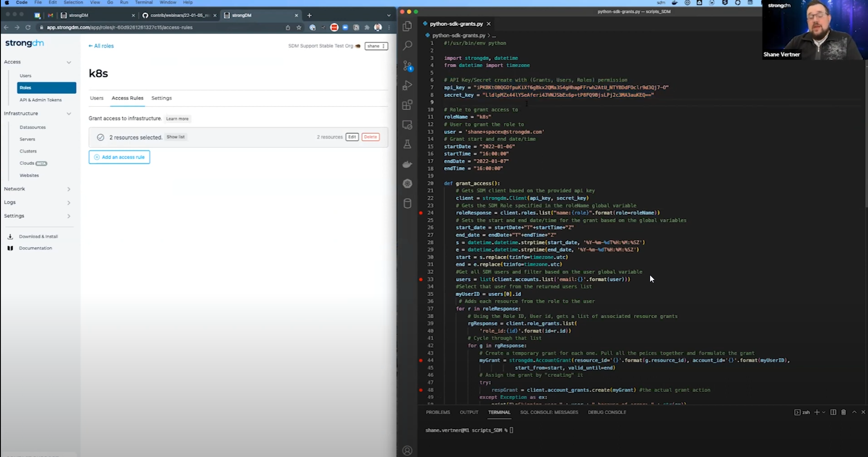Open the DEBUG CONSOLE panel tab

(607, 412)
